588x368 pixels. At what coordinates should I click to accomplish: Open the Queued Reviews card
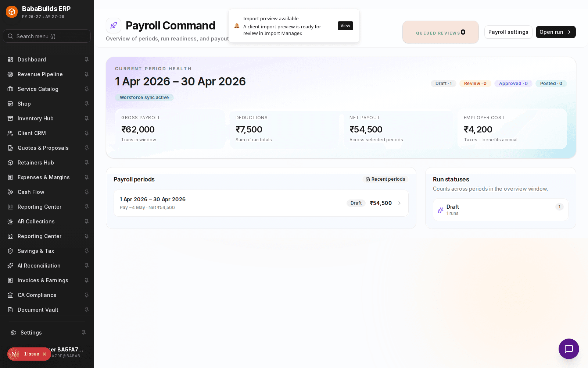coord(441,32)
